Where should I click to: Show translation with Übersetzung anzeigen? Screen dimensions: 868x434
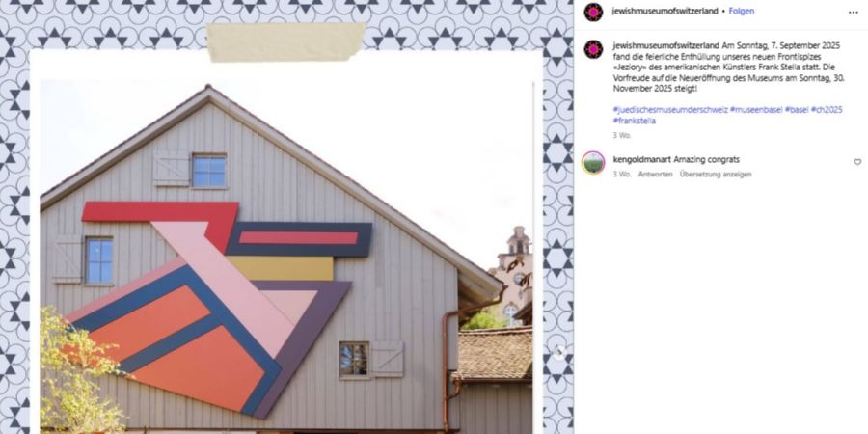pos(716,174)
